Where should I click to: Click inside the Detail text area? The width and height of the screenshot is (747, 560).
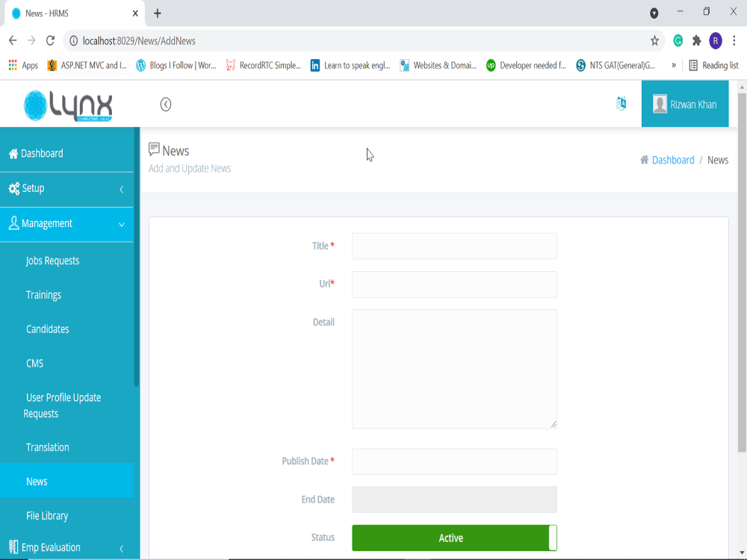[454, 369]
